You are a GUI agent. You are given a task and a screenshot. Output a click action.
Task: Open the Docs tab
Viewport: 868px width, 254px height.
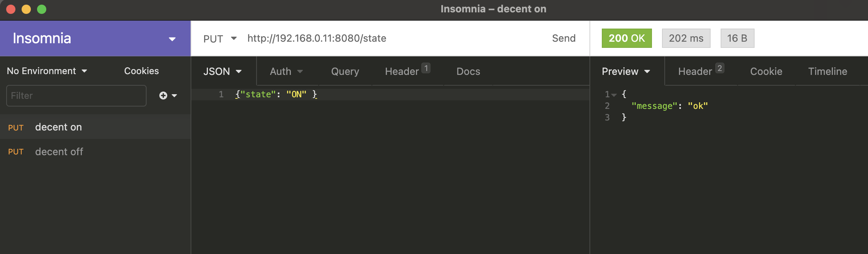point(468,71)
